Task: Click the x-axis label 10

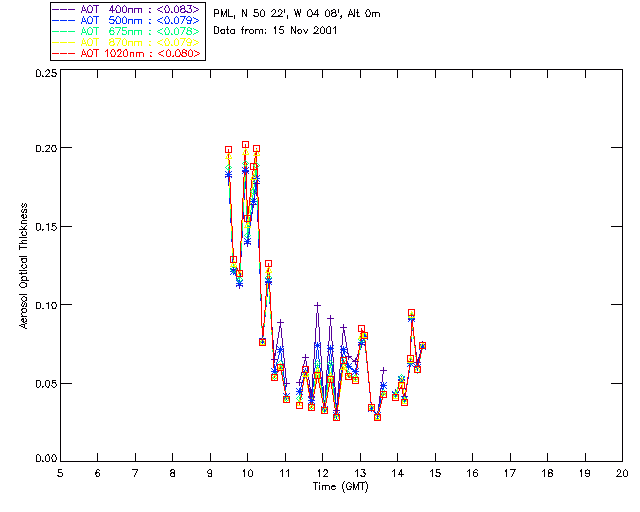Action: [247, 473]
